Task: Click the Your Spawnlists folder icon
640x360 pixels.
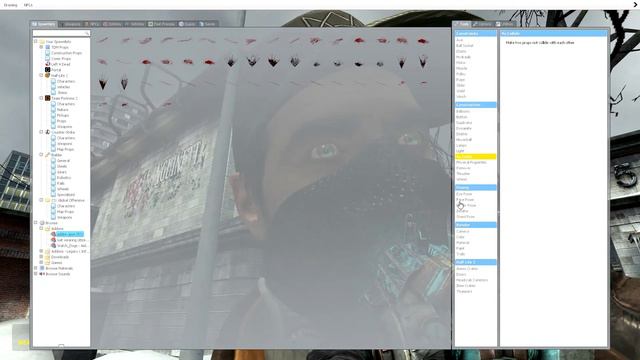Action: 42,42
